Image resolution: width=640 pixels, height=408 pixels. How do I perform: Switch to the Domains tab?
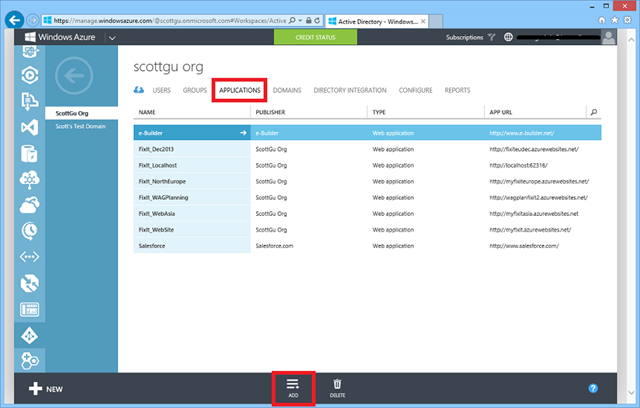287,90
